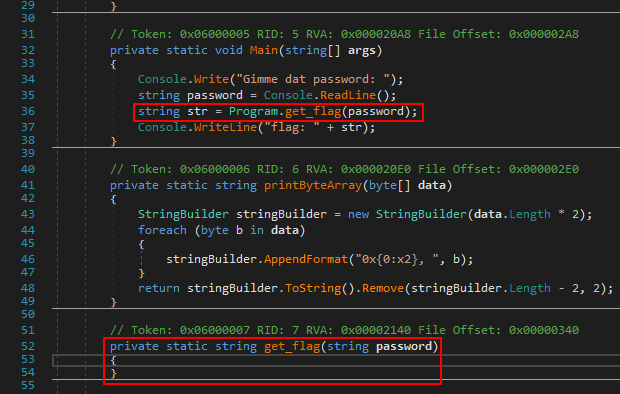
Task: Click the AppendFormat method call
Action: 306,260
